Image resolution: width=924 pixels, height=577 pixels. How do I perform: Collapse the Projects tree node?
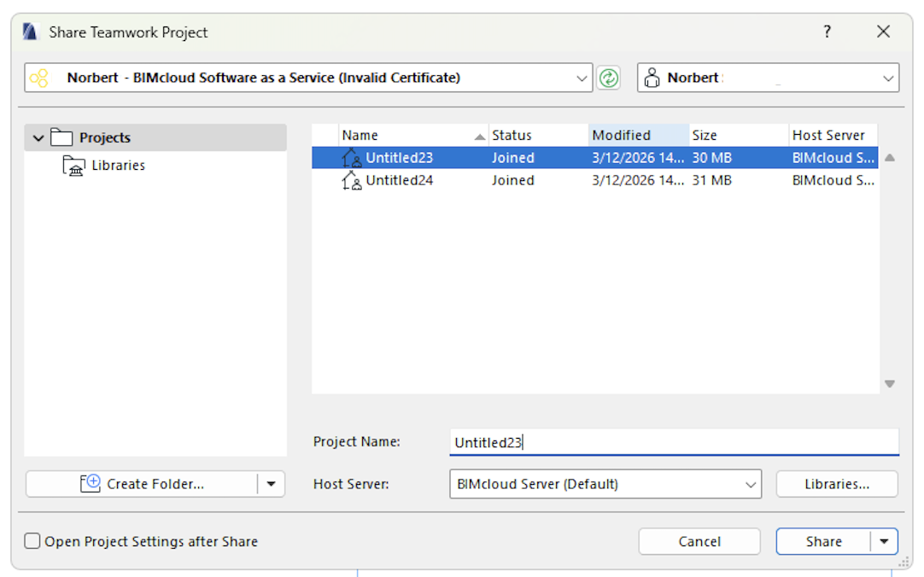(38, 137)
